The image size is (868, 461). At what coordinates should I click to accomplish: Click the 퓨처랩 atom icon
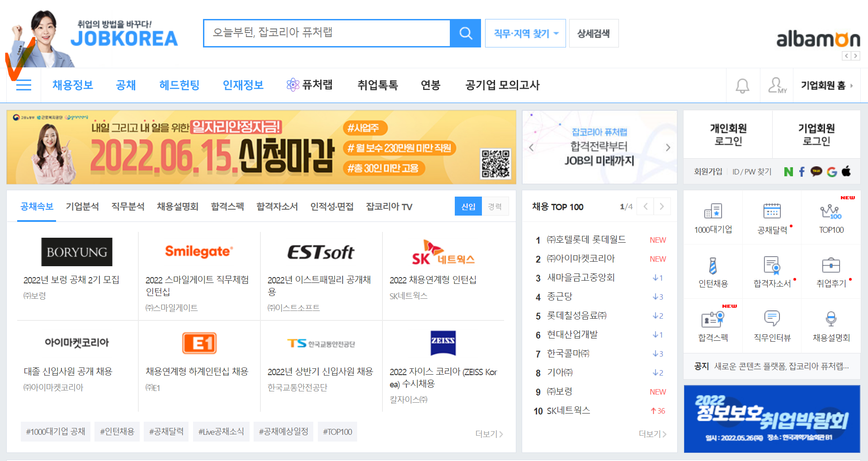pyautogui.click(x=293, y=85)
